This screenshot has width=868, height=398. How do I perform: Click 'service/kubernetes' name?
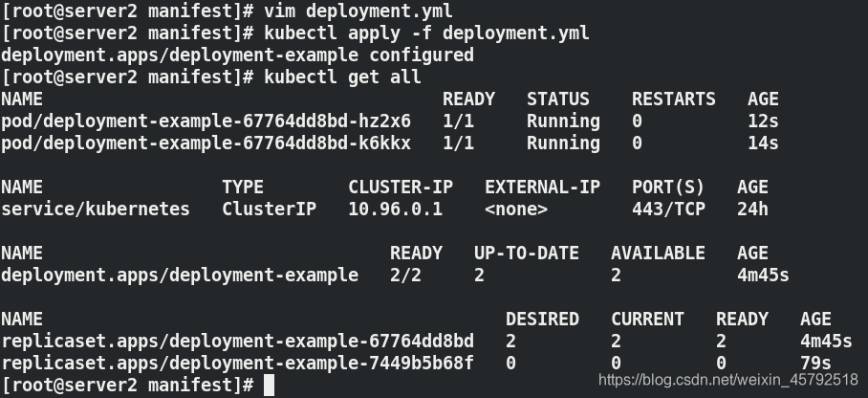pos(96,210)
